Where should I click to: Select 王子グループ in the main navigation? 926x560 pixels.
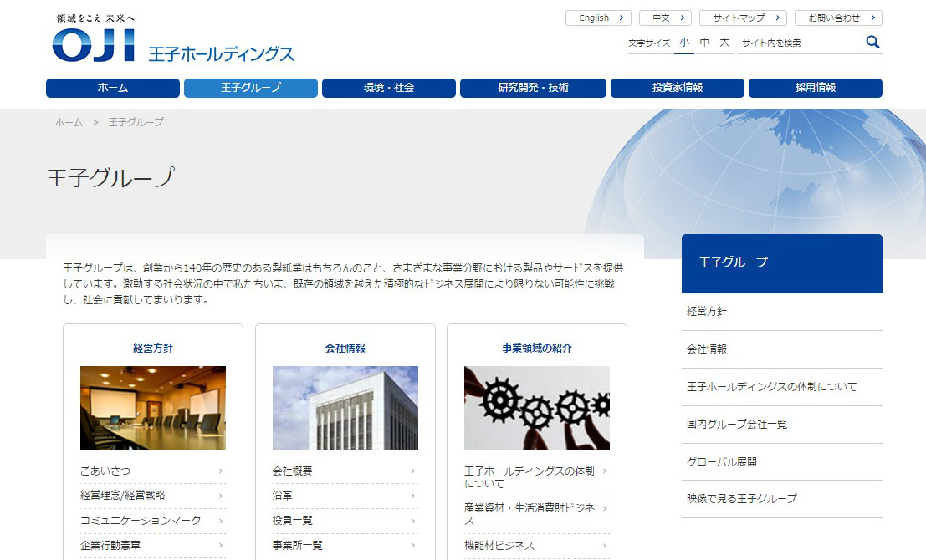(251, 88)
